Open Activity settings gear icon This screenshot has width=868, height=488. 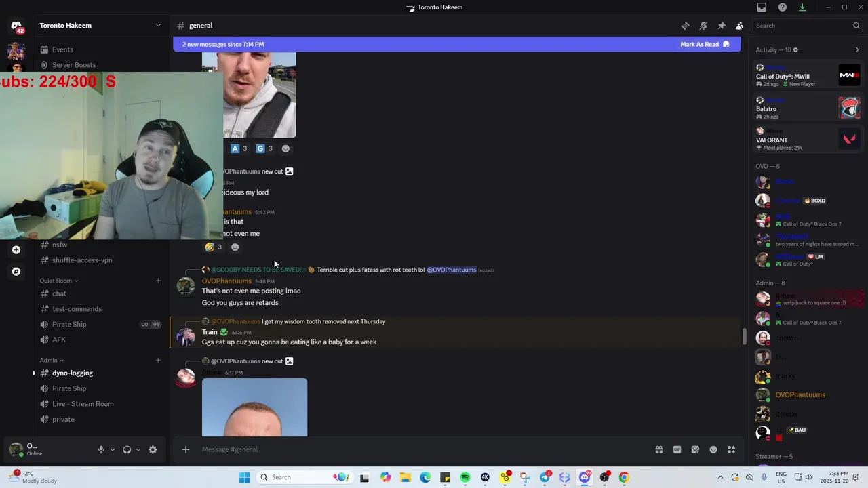tap(795, 49)
